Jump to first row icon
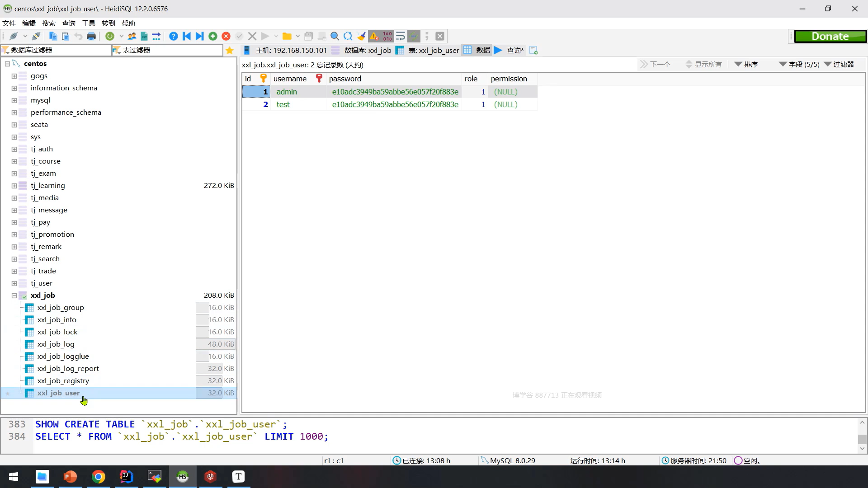868x488 pixels. tap(187, 36)
